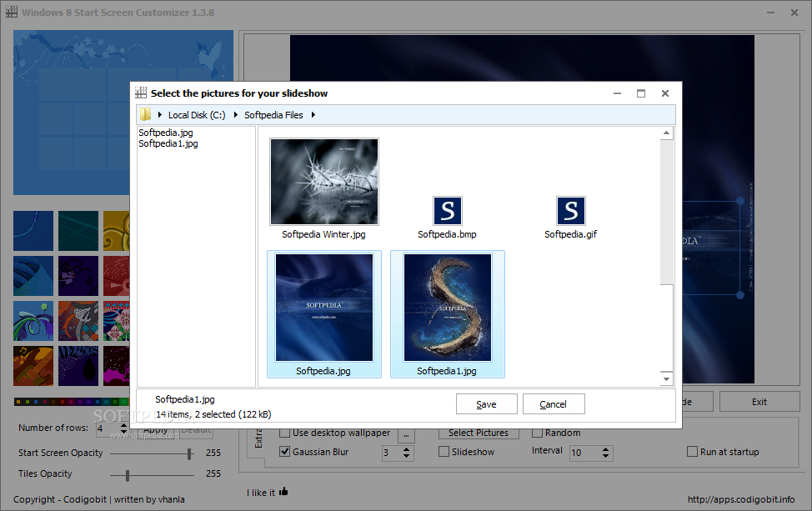Screen dimensions: 812x511
Task: Select dark teal lines background thumbnail
Action: pyautogui.click(x=78, y=231)
